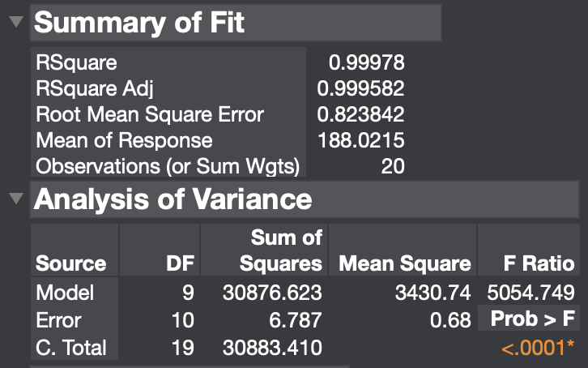Image resolution: width=588 pixels, height=368 pixels.
Task: Click the Mean Square column header
Action: (x=405, y=263)
